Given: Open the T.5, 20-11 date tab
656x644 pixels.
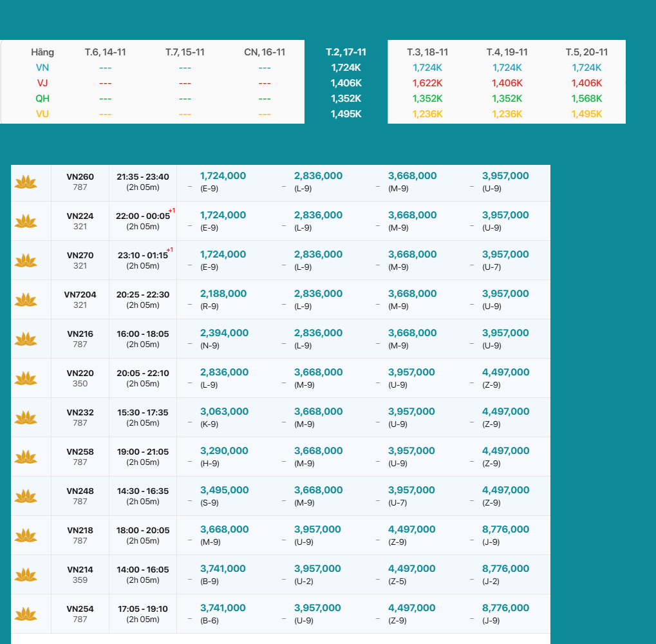Looking at the screenshot, I should click(x=586, y=52).
